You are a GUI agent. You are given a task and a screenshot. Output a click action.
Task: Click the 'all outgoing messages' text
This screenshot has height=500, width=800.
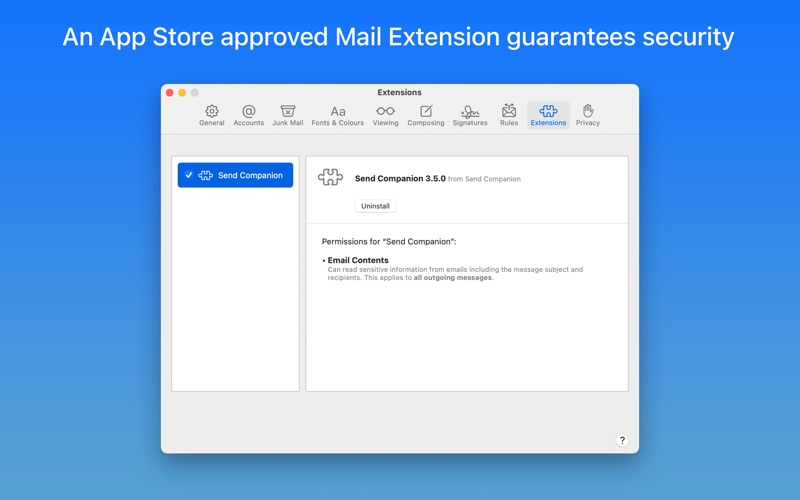coord(453,278)
